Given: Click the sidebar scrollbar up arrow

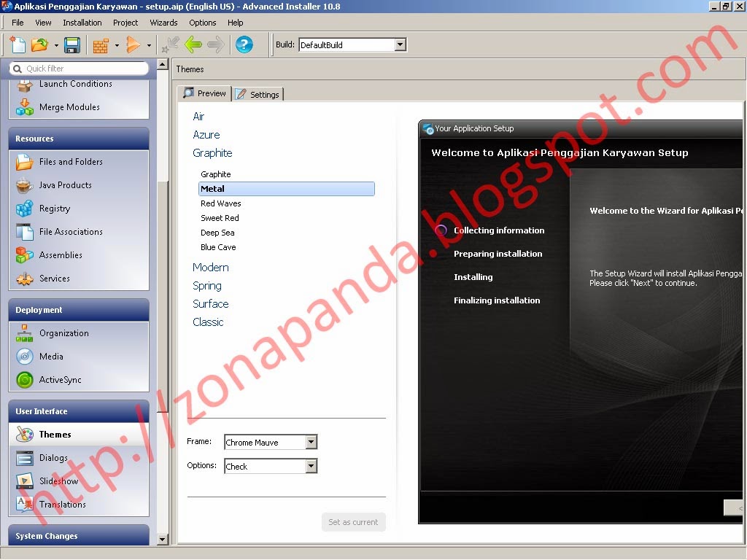Looking at the screenshot, I should pos(163,64).
